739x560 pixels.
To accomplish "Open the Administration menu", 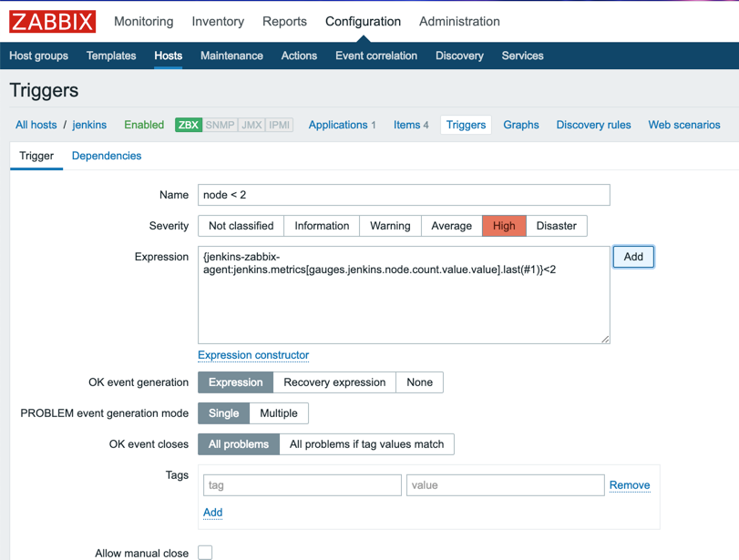I will click(x=459, y=21).
